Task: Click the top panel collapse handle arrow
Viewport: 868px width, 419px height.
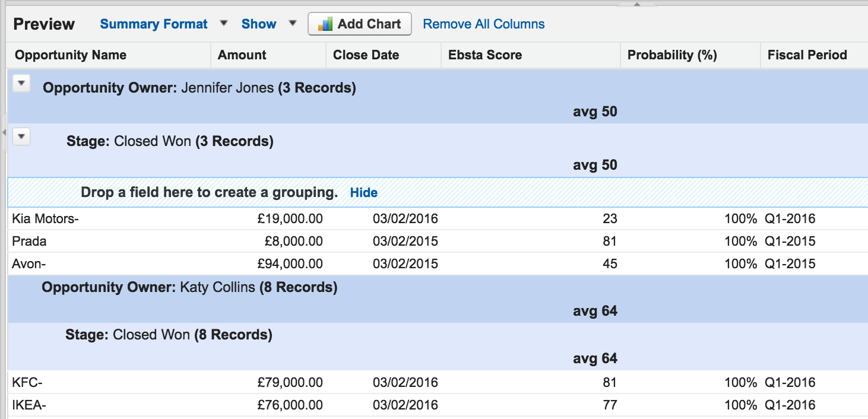Action: pos(636,3)
